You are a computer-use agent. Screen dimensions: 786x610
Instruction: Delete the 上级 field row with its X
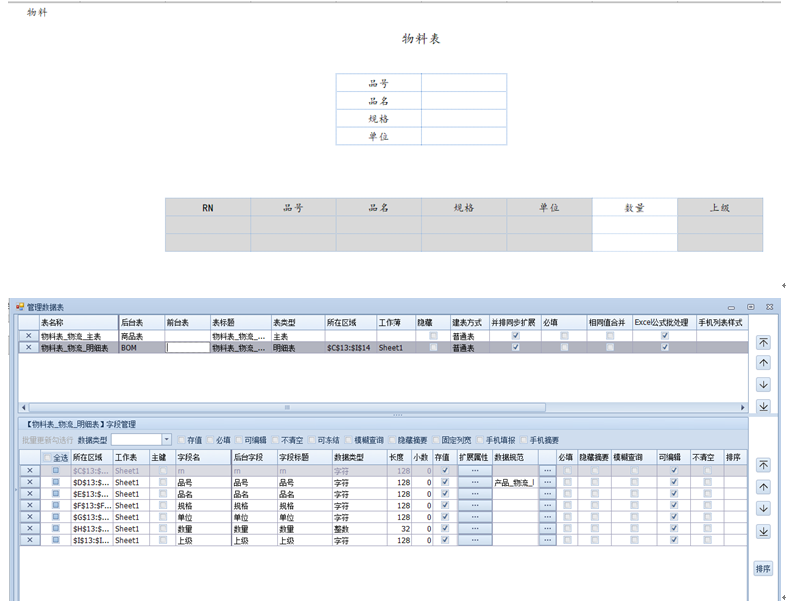[29, 540]
